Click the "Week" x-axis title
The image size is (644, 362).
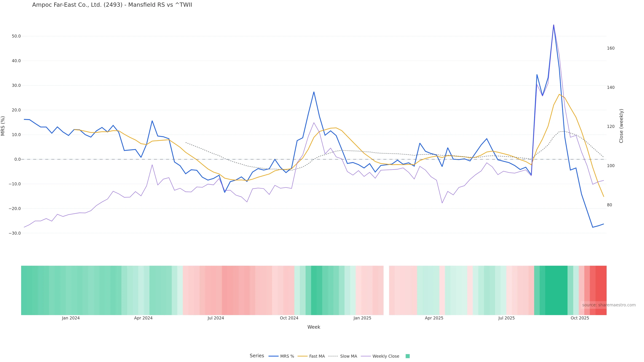coord(313,327)
